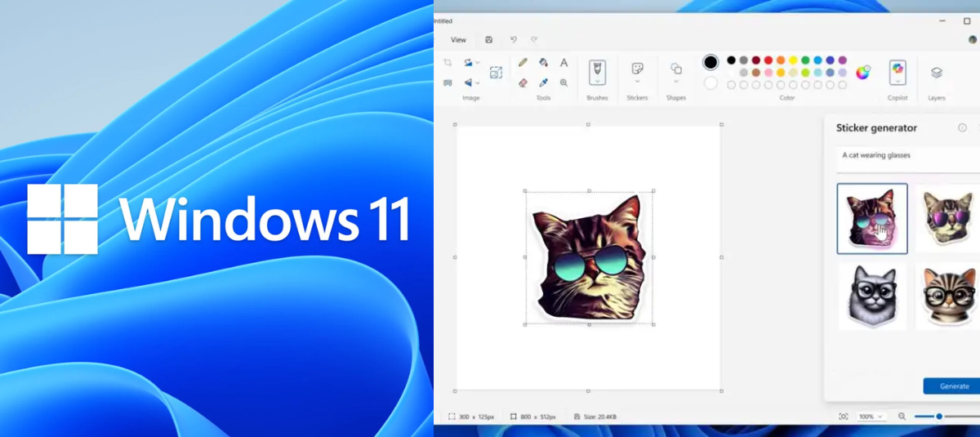Click the Rotate image icon
The width and height of the screenshot is (980, 437).
pyautogui.click(x=468, y=63)
